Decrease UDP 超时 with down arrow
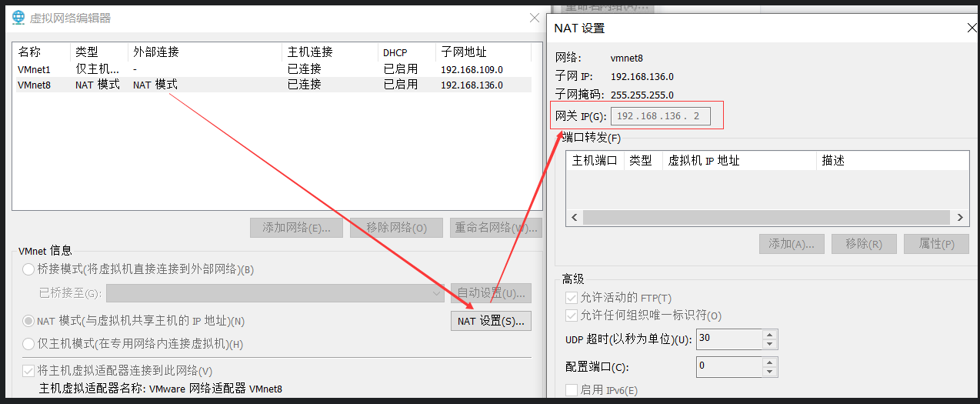Viewport: 980px width, 404px height. tap(770, 344)
